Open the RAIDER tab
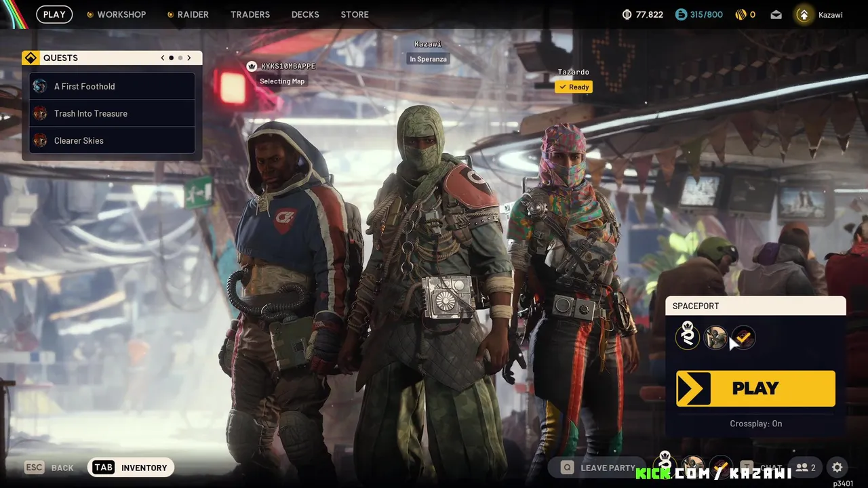Image resolution: width=868 pixels, height=488 pixels. click(x=193, y=14)
